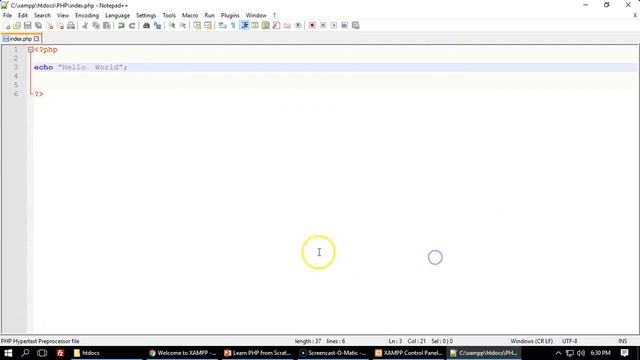The image size is (640, 360).
Task: Click the Function List toolbar icon
Action: coord(276,25)
